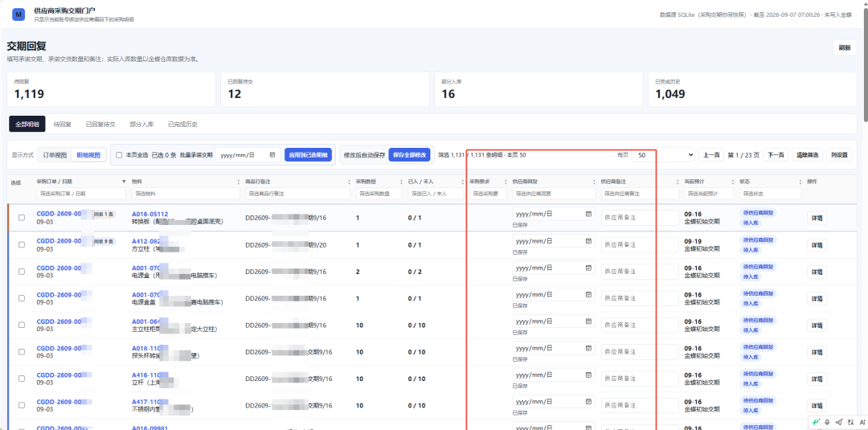Click the 待回复 1,119 summary card
868x430 pixels.
tap(111, 88)
